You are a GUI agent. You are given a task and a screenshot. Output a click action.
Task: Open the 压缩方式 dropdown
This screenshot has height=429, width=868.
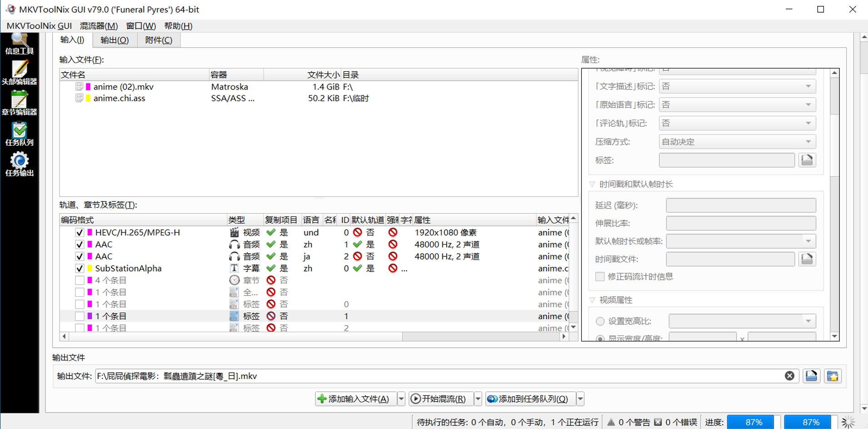737,142
